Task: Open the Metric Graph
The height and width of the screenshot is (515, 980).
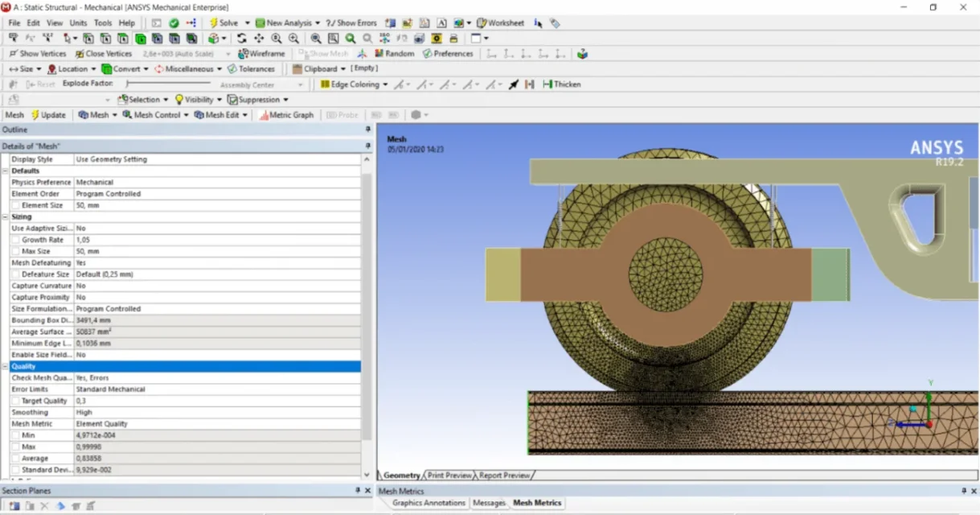Action: [286, 115]
